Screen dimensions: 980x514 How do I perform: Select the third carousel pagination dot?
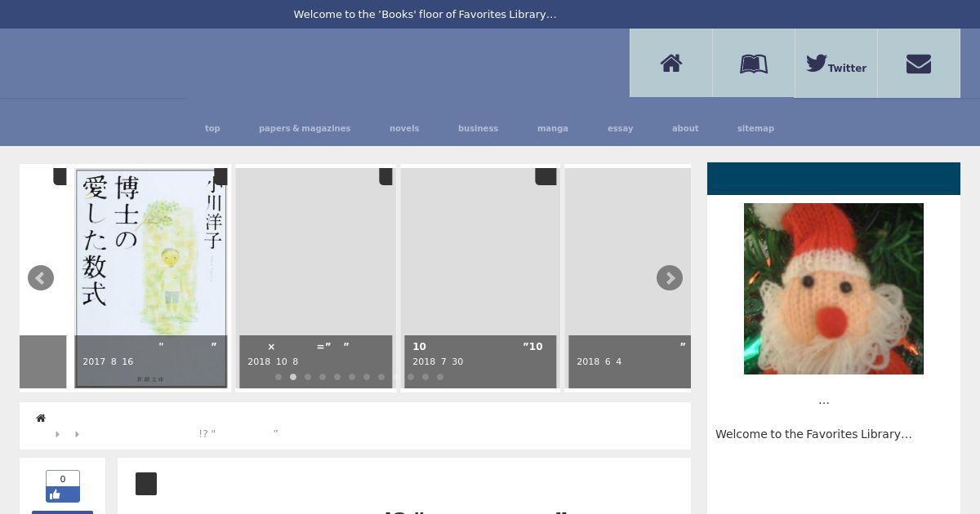tap(308, 377)
